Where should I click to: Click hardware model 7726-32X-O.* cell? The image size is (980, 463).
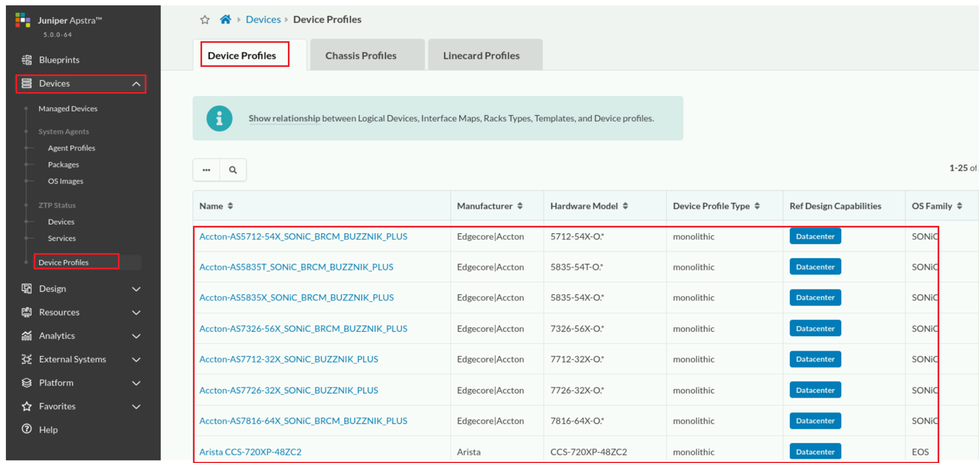[x=577, y=390]
